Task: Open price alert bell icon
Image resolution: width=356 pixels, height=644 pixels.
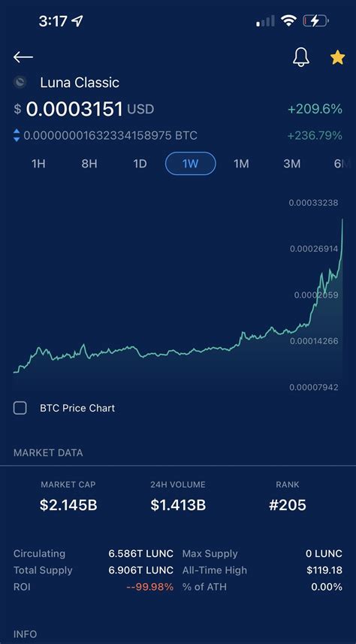Action: tap(301, 57)
